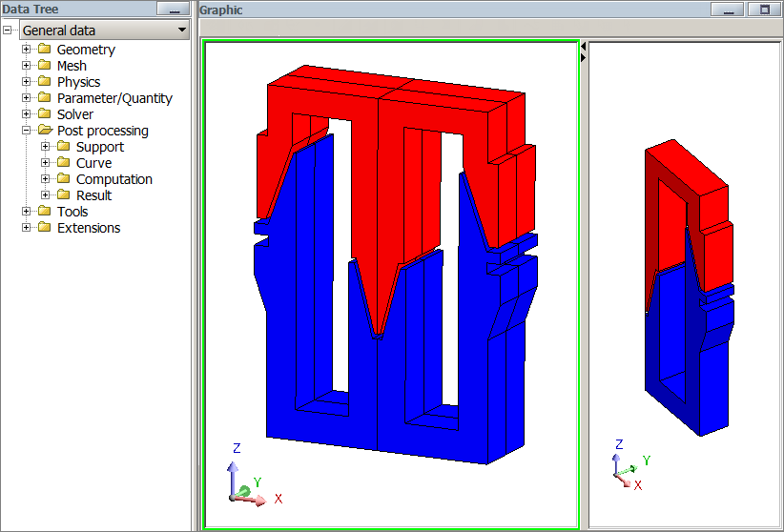Click the Computation folder icon
784x532 pixels.
[63, 179]
